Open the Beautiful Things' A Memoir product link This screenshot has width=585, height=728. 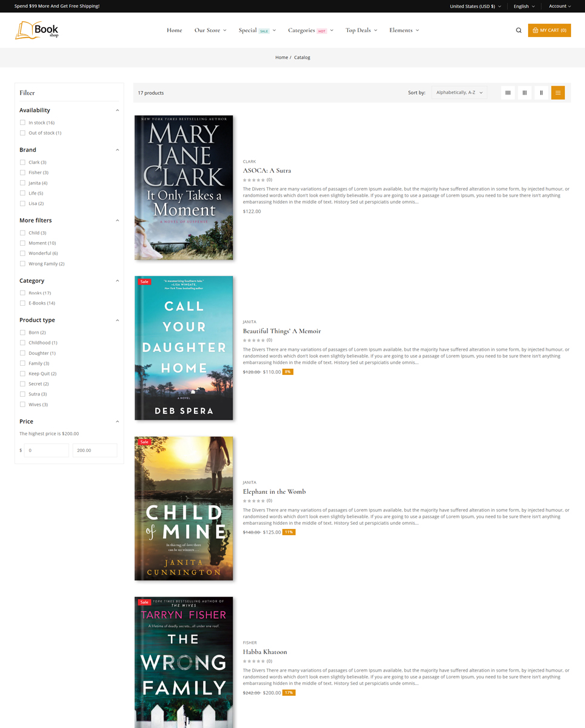282,331
